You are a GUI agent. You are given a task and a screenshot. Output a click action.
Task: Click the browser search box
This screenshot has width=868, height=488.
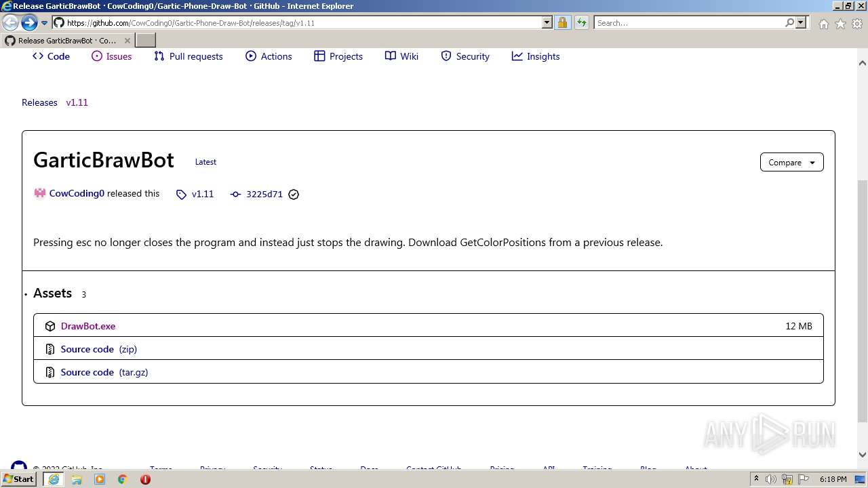point(689,22)
